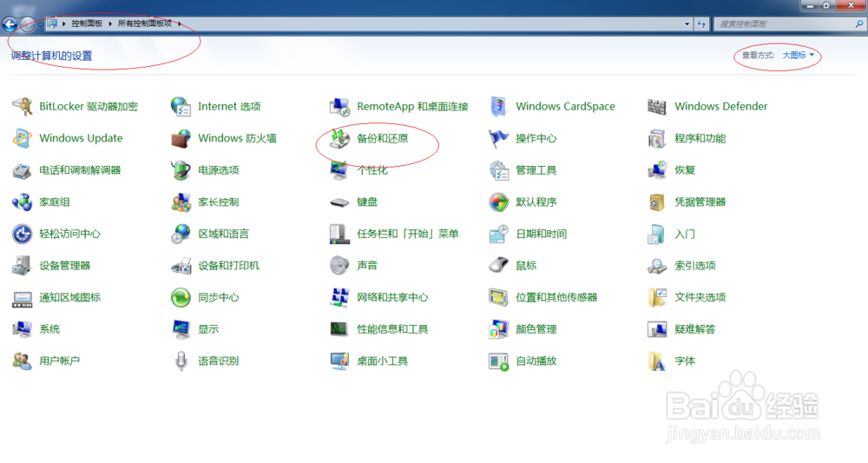Click the 显示 link

click(x=208, y=329)
